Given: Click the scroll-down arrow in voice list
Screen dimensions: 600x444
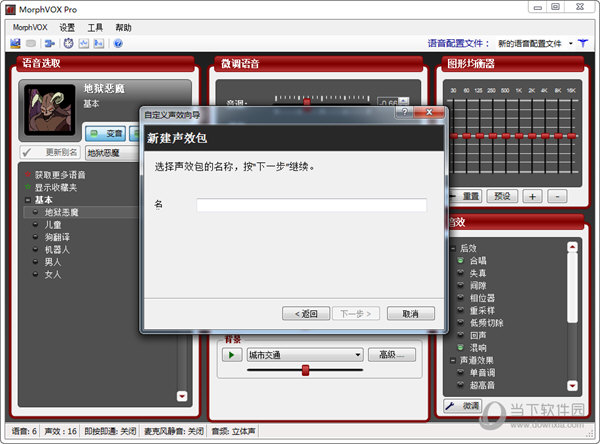Looking at the screenshot, I should click(182, 396).
